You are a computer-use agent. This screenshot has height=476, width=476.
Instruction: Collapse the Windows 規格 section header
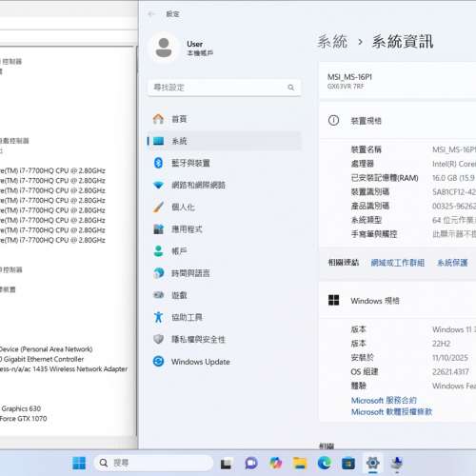coord(398,301)
